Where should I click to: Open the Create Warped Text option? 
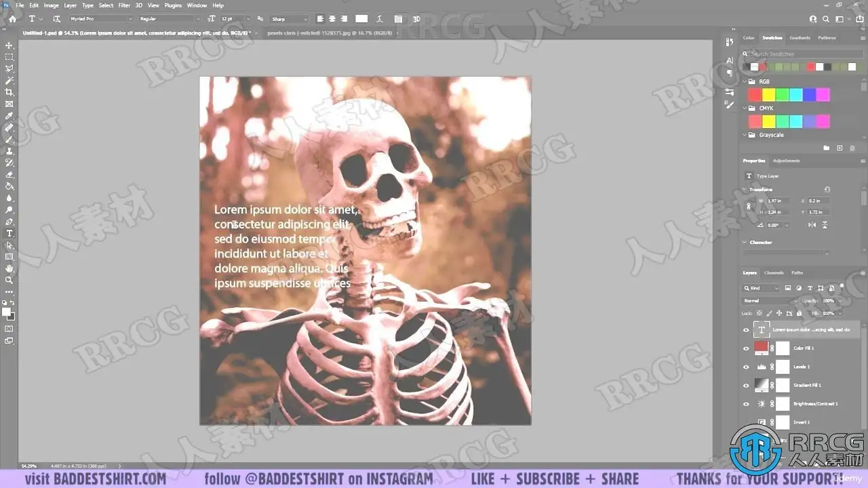pos(380,19)
